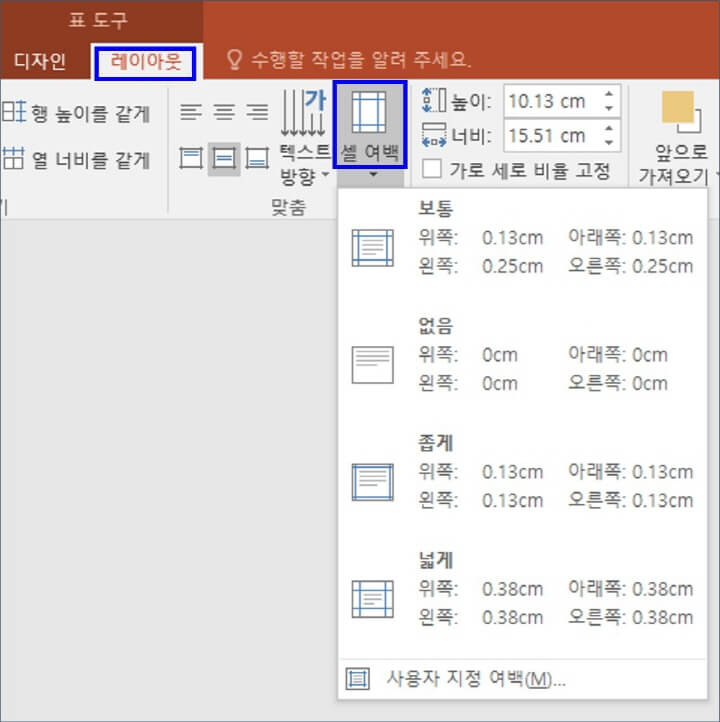This screenshot has height=722, width=720.
Task: Select the 없음 cell margin preset
Action: pyautogui.click(x=523, y=355)
